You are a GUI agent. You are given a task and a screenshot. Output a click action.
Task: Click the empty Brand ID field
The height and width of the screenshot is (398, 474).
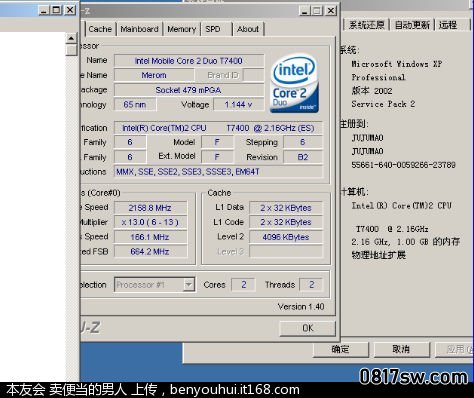[254, 75]
